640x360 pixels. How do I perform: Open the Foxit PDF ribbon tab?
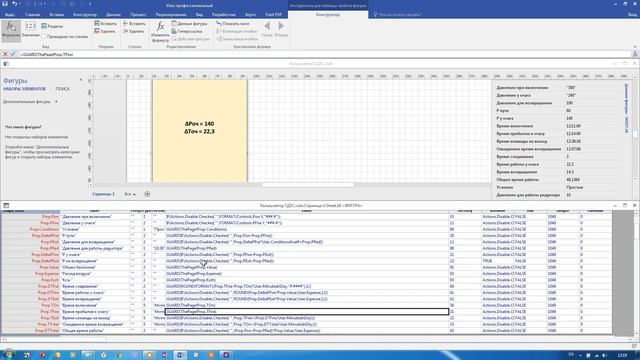tap(273, 14)
